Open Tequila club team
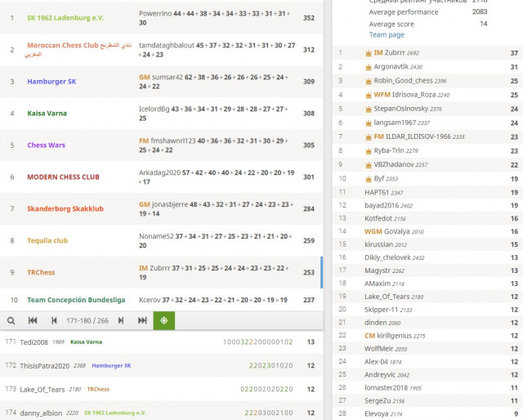The image size is (523, 420). [x=47, y=240]
